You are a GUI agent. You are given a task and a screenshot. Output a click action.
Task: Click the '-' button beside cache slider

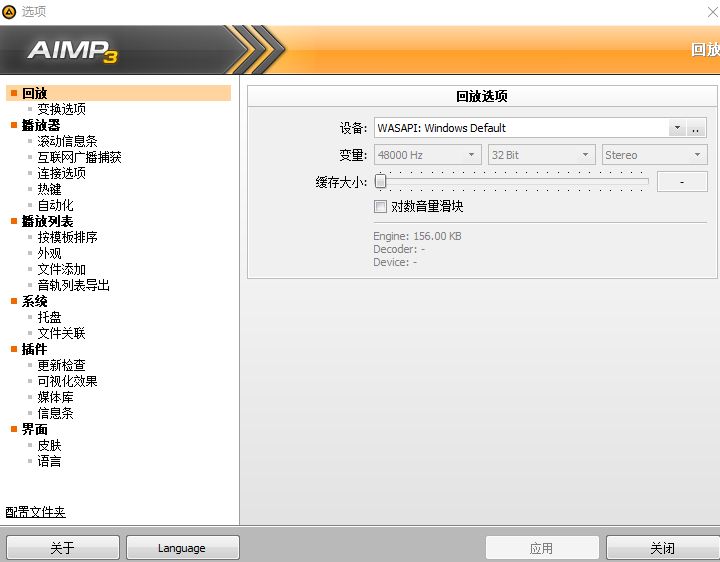(682, 182)
